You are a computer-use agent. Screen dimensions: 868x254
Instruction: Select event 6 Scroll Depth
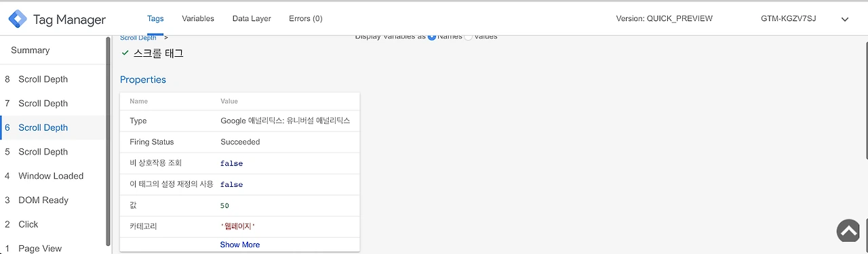52,127
